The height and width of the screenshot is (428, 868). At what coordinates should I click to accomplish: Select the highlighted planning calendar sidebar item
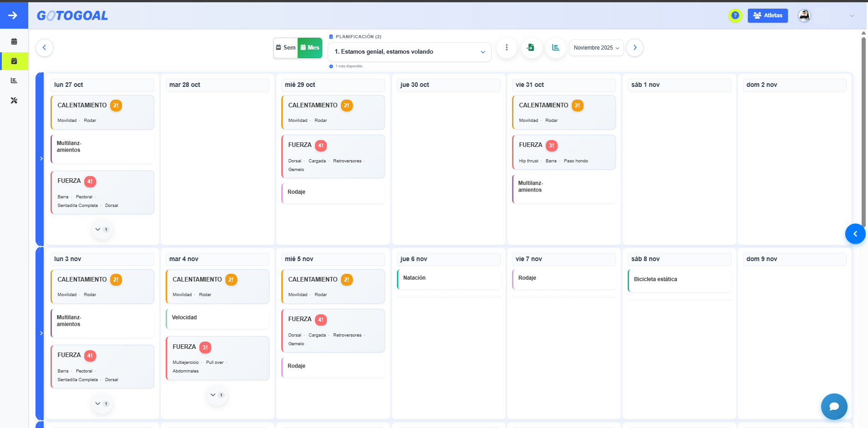click(x=14, y=61)
